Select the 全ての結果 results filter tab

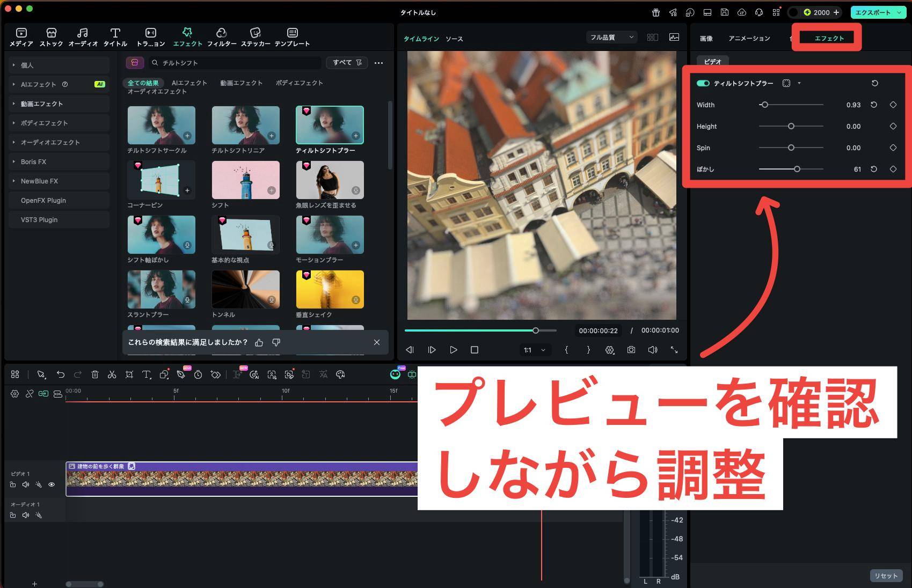point(143,83)
